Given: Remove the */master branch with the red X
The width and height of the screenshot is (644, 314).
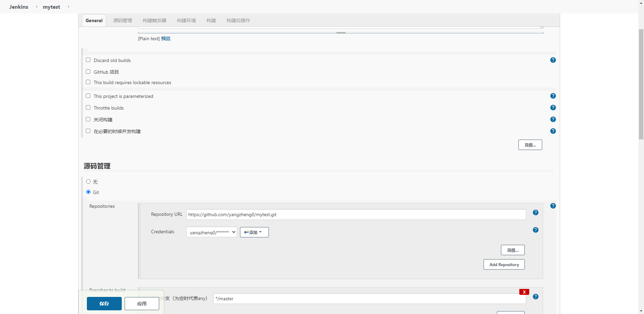Looking at the screenshot, I should coord(524,292).
